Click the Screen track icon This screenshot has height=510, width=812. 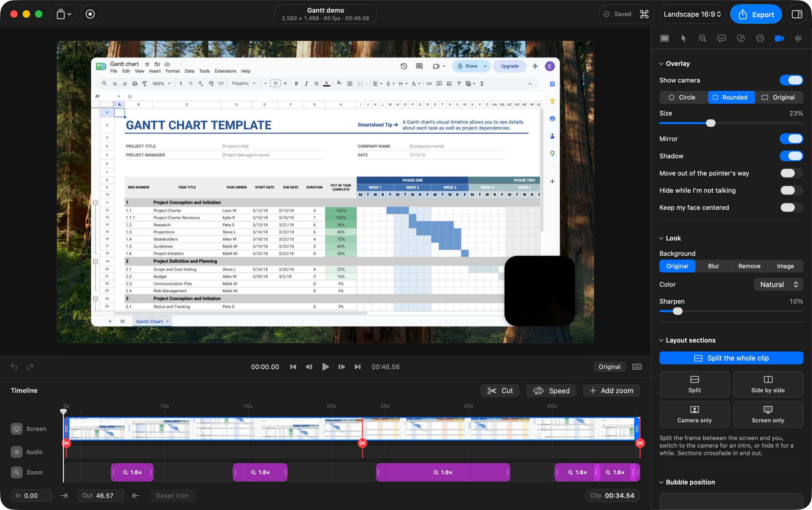pos(17,429)
